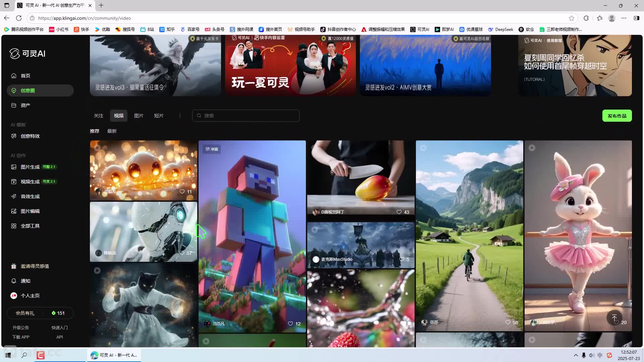644x362 pixels.
Task: Like the mango cutting video heart
Action: point(399,212)
